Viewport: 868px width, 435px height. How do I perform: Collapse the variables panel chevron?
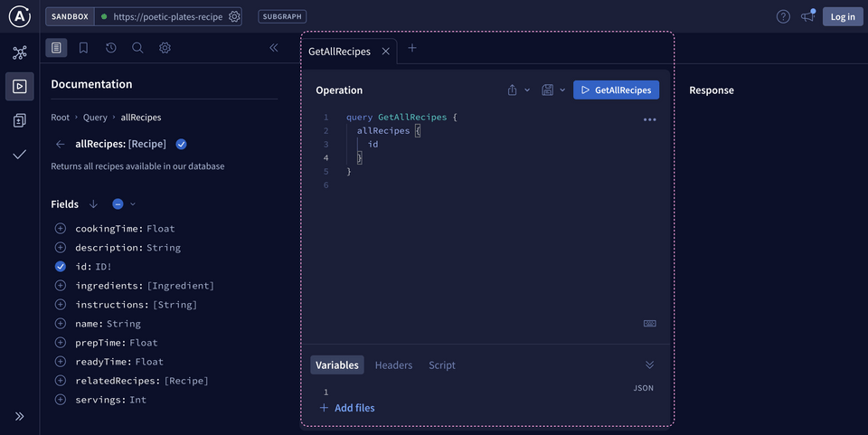pyautogui.click(x=650, y=364)
